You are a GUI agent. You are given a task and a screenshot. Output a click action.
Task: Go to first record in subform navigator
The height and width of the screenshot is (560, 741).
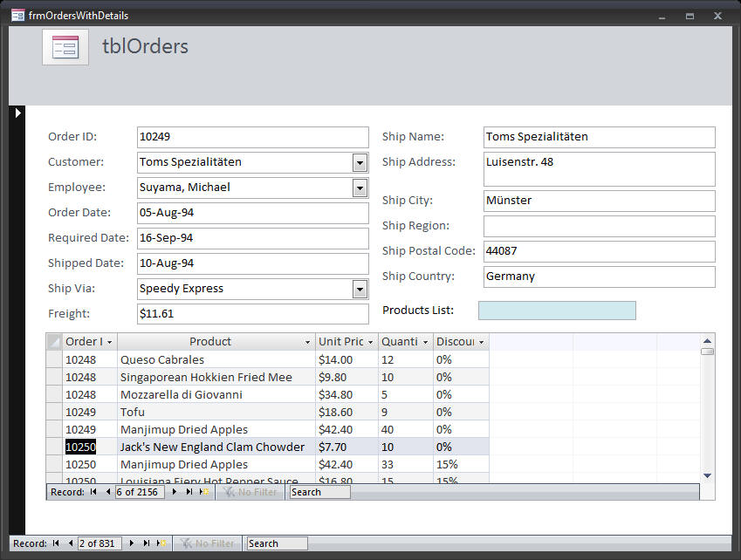pyautogui.click(x=93, y=492)
